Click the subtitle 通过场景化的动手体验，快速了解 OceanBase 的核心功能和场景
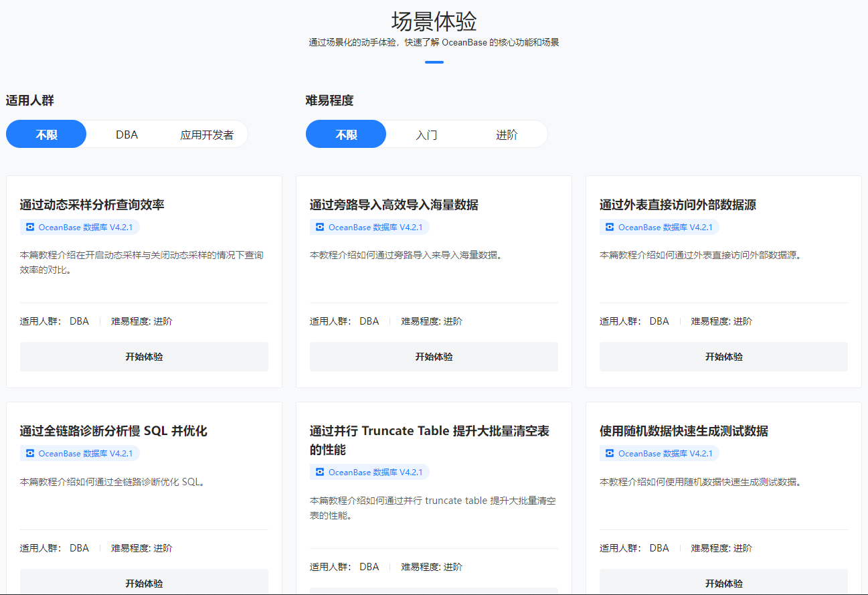This screenshot has width=868, height=595. coord(434,42)
